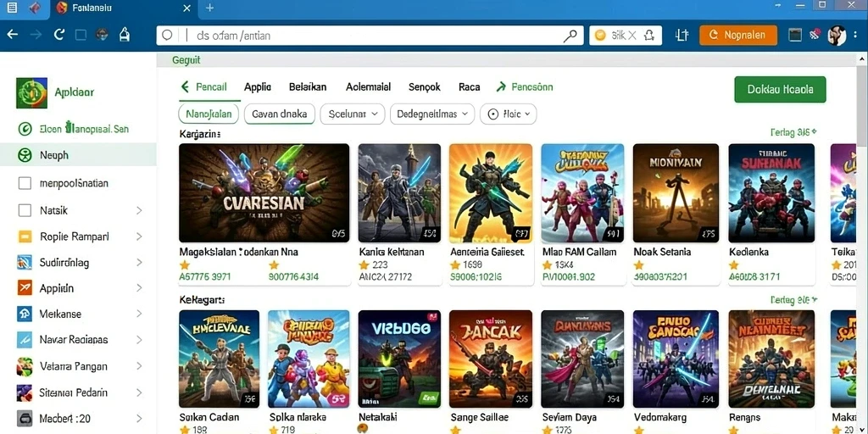The height and width of the screenshot is (434, 868).
Task: Open the Hoic dropdown filter
Action: coord(509,114)
